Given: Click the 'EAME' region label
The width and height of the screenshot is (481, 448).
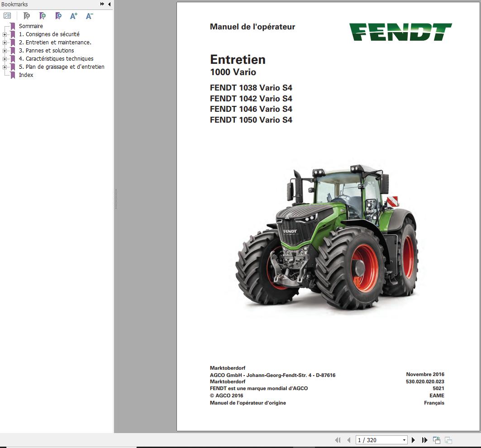Looking at the screenshot, I should coord(437,396).
